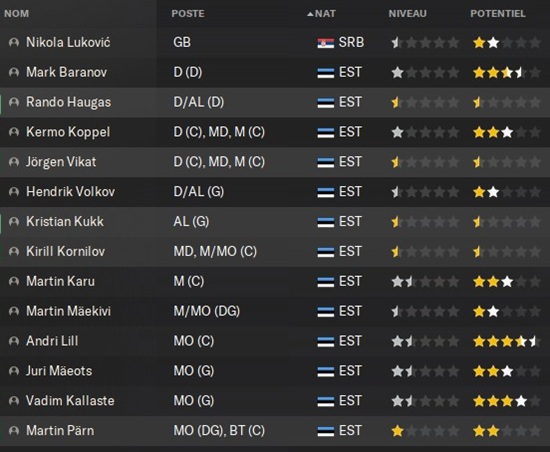
Task: Click the POTENTIEL column header
Action: tap(498, 14)
